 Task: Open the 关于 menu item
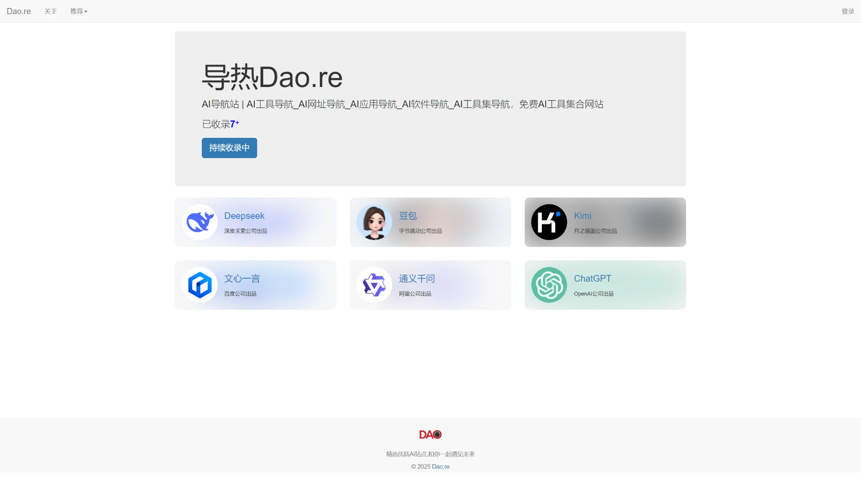(x=50, y=11)
